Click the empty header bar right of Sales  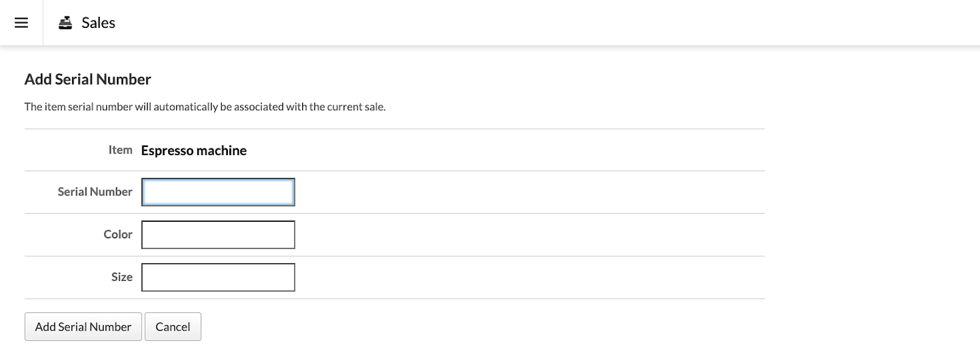point(544,22)
